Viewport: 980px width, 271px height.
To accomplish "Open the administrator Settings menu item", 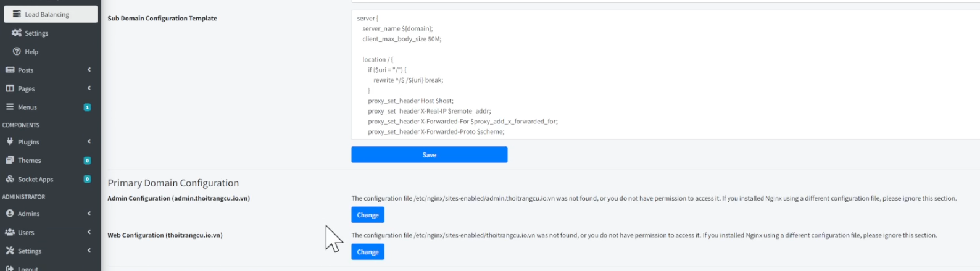I will (29, 251).
